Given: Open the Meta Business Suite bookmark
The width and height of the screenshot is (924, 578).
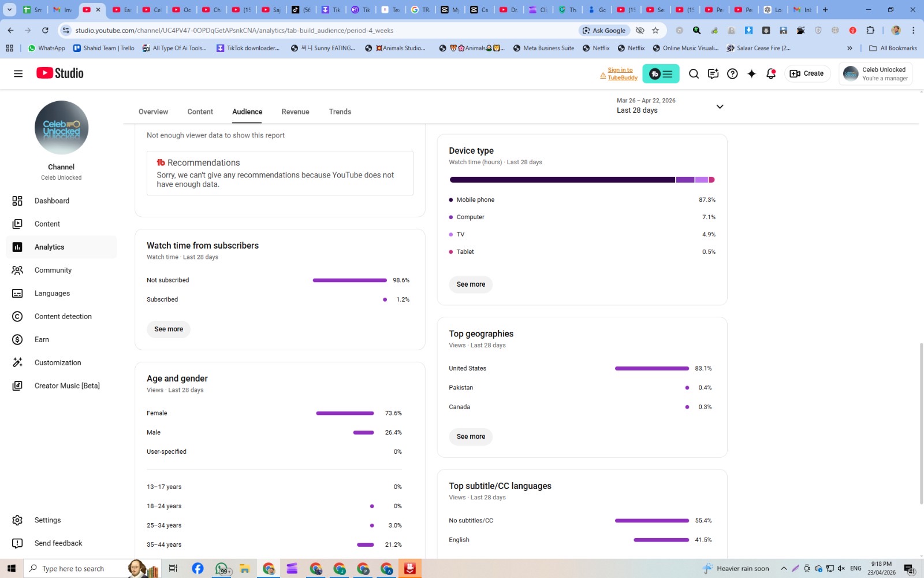Looking at the screenshot, I should (x=543, y=48).
